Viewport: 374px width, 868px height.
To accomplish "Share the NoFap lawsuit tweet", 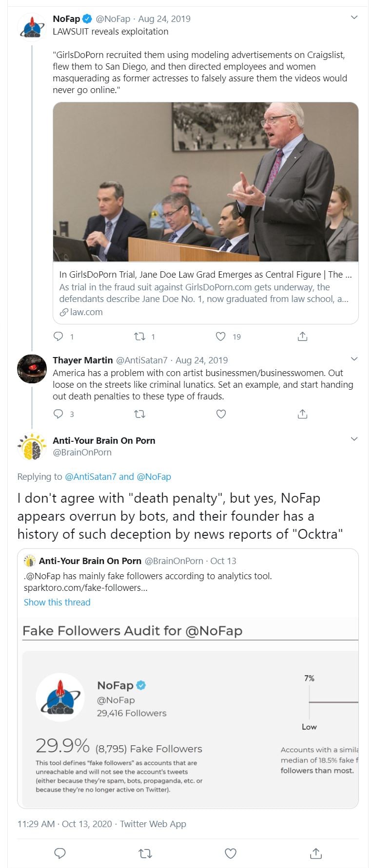I will 302,337.
